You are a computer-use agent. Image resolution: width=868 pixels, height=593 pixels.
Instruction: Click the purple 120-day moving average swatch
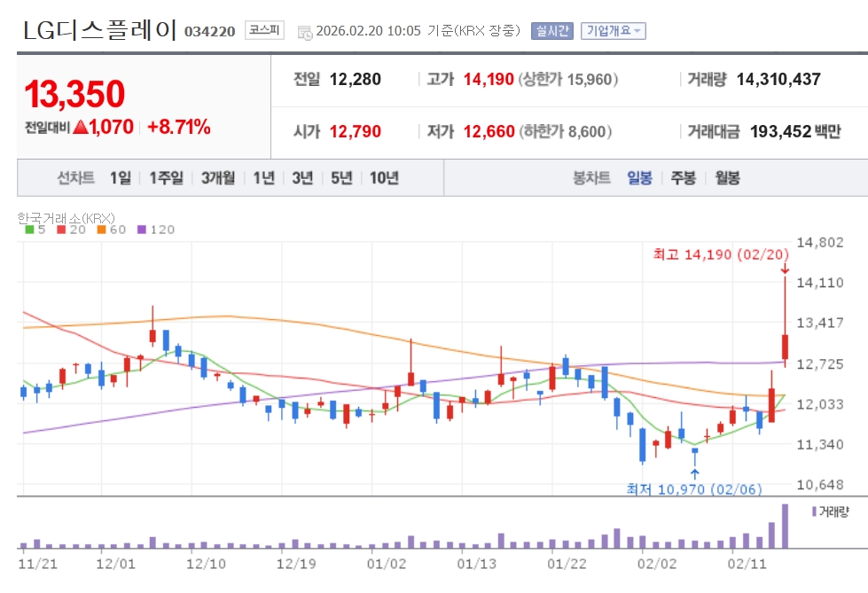142,230
